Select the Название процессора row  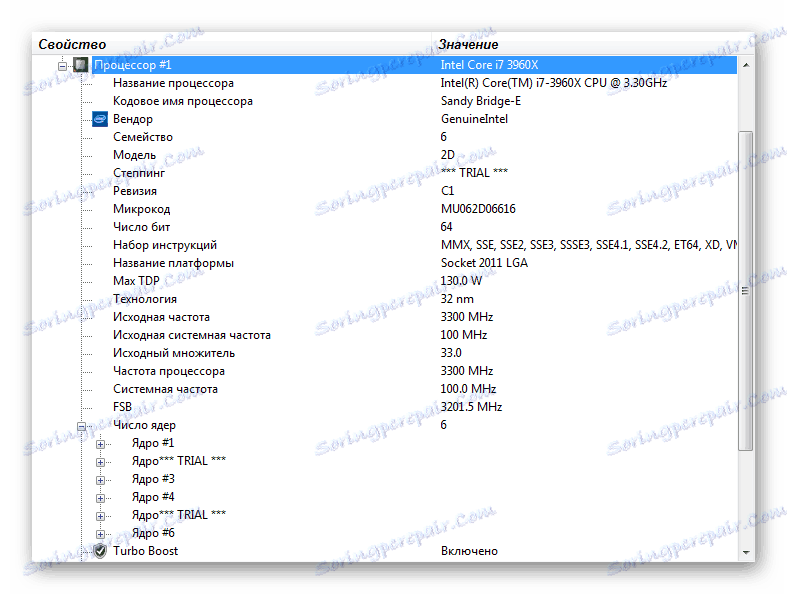click(414, 83)
